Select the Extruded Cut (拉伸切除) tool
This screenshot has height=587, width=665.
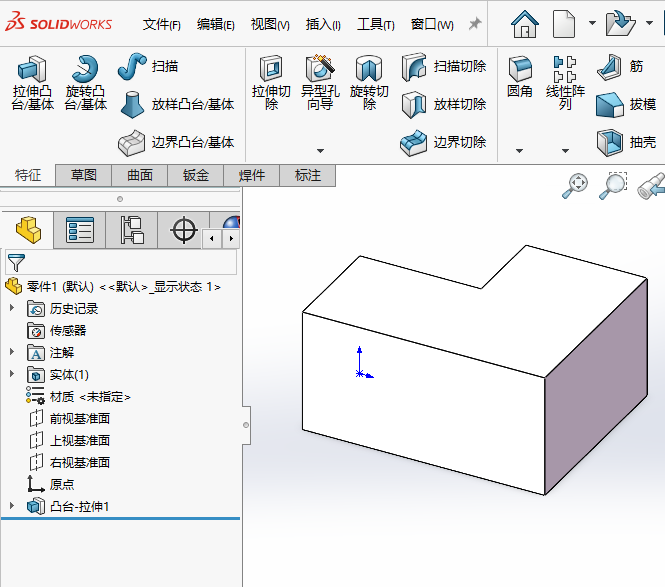click(x=271, y=83)
